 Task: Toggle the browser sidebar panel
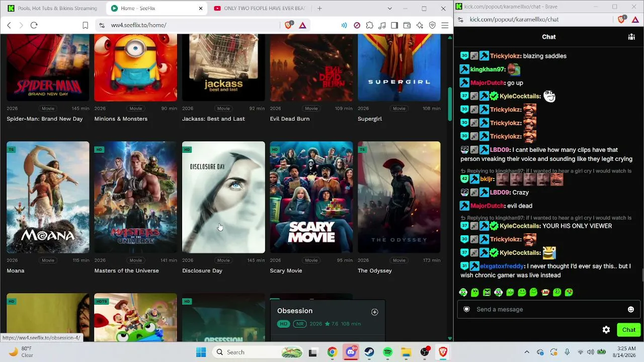(394, 25)
